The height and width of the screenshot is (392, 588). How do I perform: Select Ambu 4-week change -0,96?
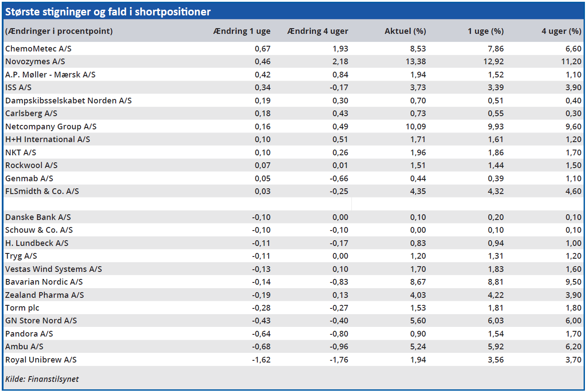tap(339, 347)
